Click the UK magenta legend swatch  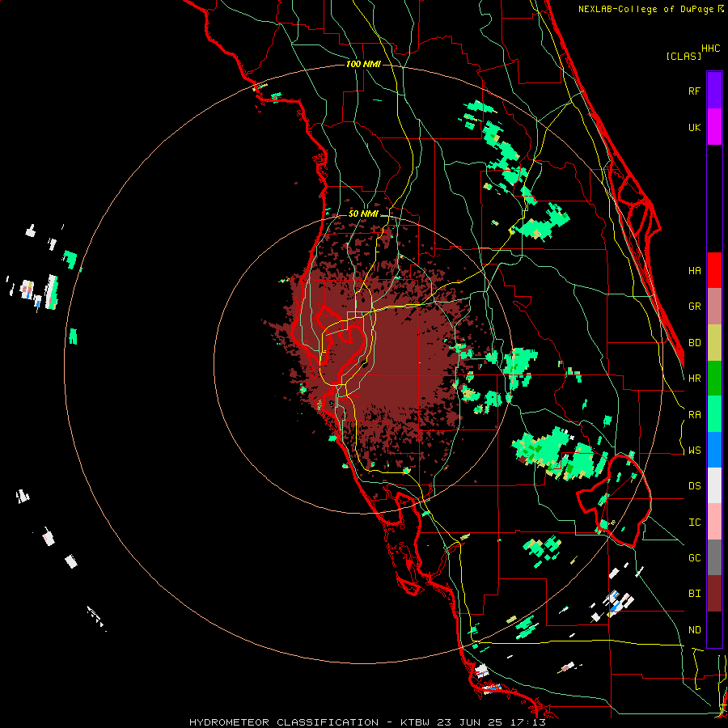714,127
